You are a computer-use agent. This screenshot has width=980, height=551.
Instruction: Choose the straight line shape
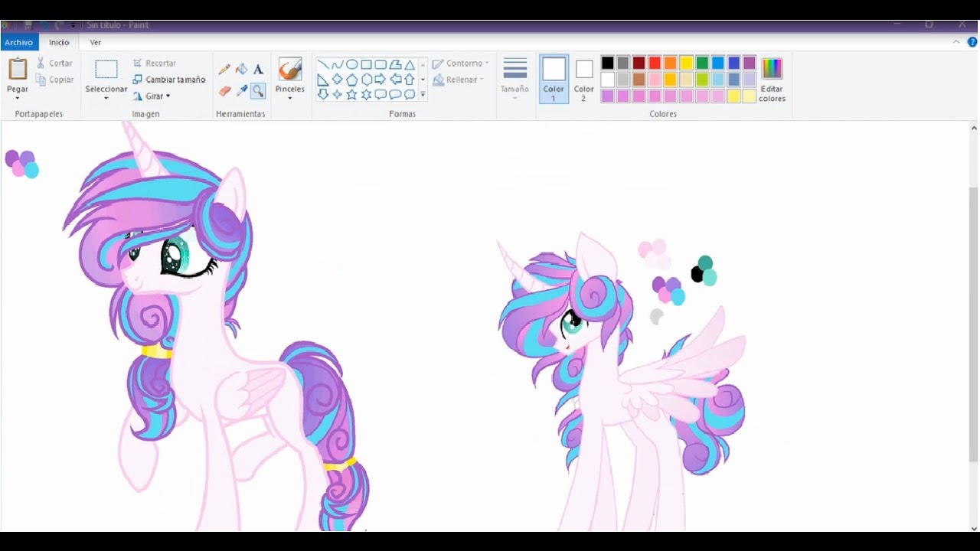pos(323,64)
